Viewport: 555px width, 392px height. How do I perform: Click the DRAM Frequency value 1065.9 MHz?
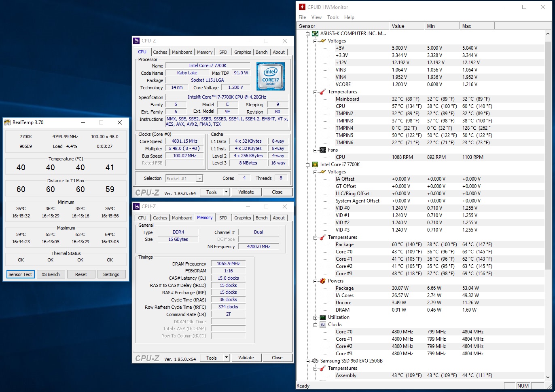(228, 264)
